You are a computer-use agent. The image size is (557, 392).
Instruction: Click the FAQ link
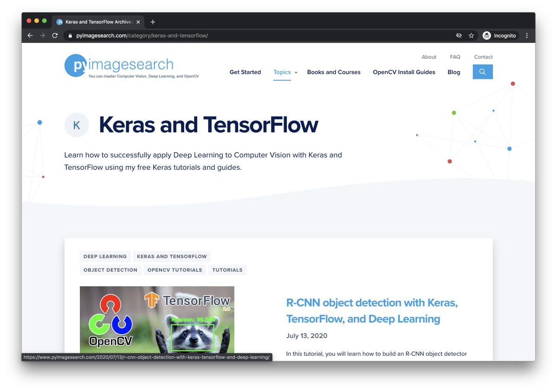(455, 57)
